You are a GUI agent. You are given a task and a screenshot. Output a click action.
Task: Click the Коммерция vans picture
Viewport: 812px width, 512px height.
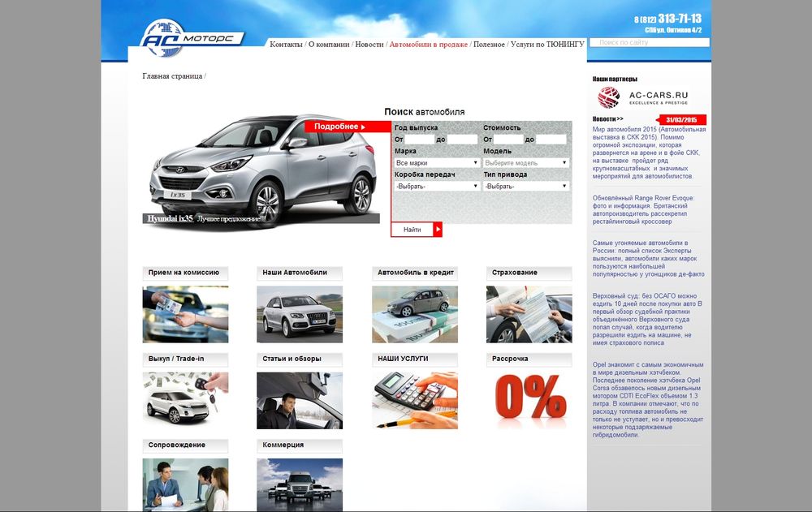pos(300,485)
